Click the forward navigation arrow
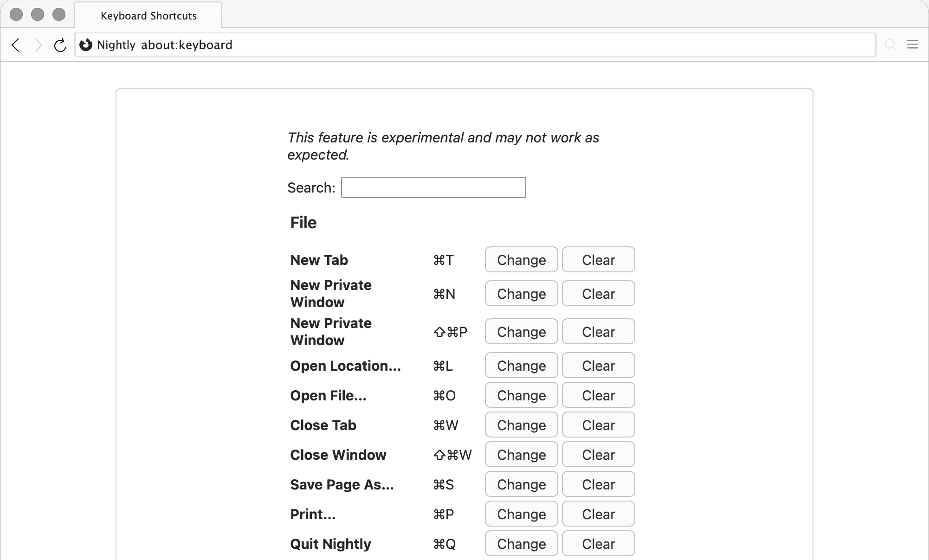This screenshot has height=560, width=929. pos(39,45)
